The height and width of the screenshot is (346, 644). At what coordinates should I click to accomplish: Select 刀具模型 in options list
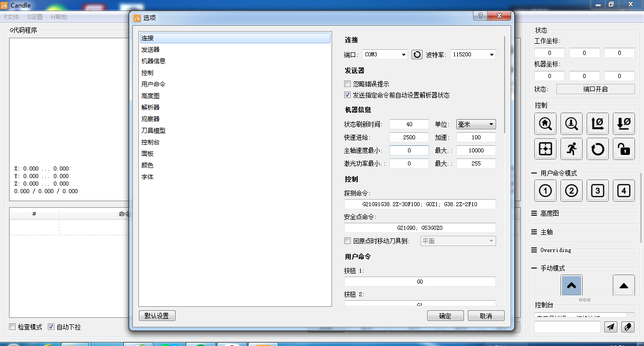(x=235, y=130)
